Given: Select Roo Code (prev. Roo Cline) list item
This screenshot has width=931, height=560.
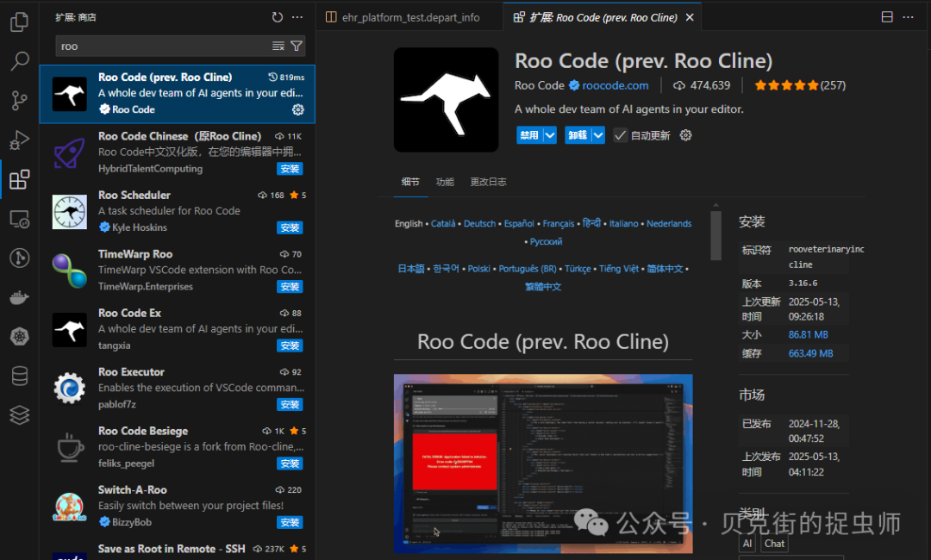Looking at the screenshot, I should pyautogui.click(x=178, y=94).
